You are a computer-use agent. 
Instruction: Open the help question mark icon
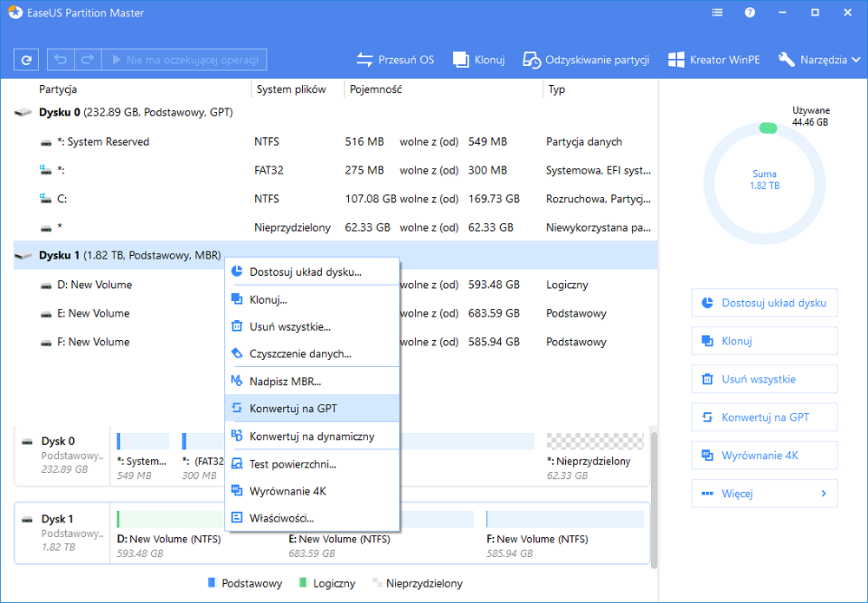click(750, 12)
